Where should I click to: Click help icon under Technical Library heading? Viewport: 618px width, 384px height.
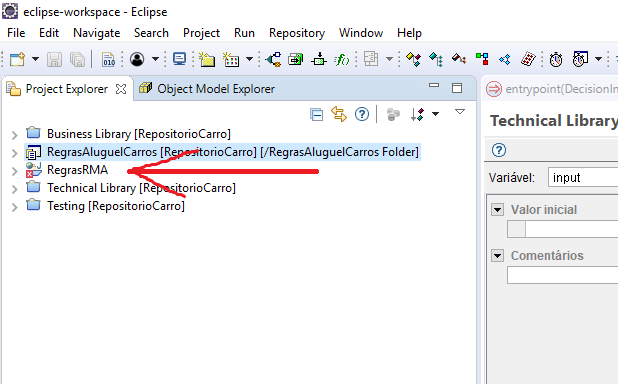[499, 150]
